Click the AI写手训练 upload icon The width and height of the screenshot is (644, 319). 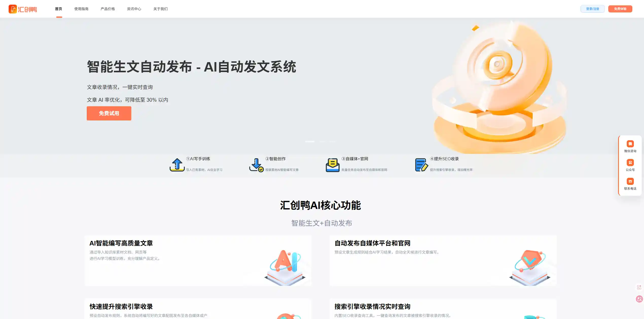pyautogui.click(x=177, y=165)
